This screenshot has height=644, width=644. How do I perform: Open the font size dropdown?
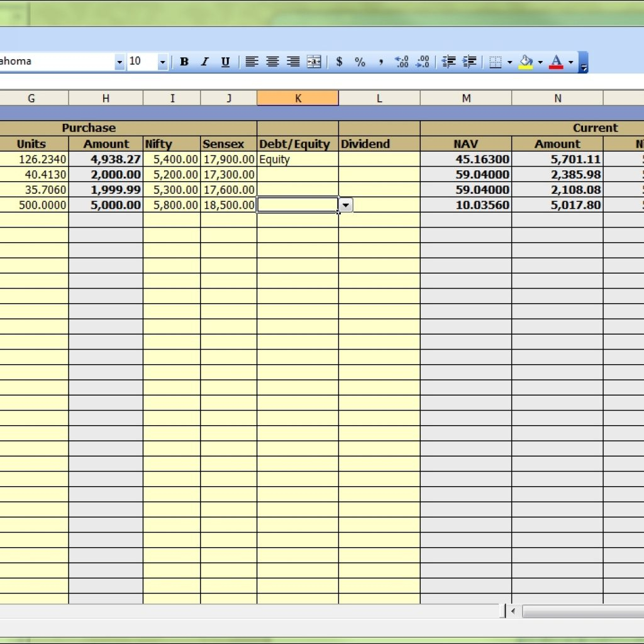[x=162, y=62]
